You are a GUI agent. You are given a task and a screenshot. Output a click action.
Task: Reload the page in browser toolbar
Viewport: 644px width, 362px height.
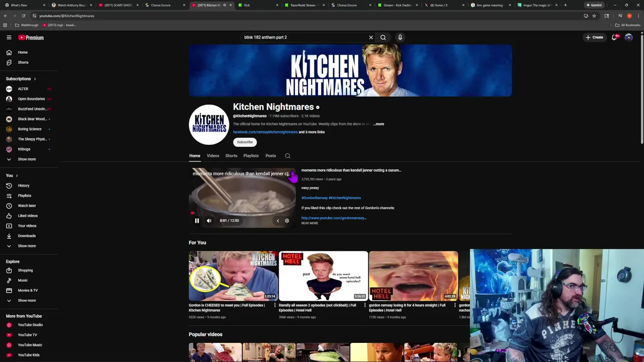[x=23, y=16]
